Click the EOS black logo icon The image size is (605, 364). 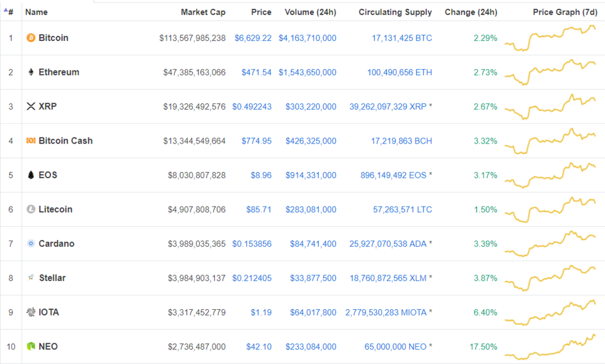point(31,175)
